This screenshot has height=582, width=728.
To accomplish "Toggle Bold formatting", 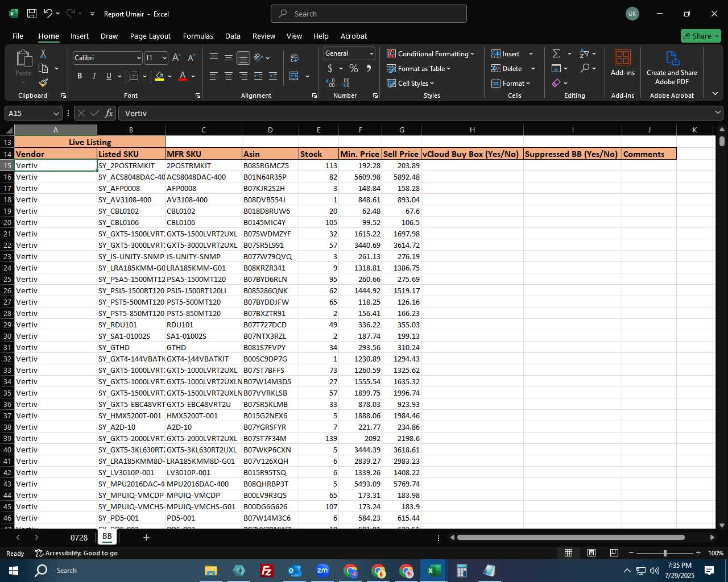I will click(80, 76).
